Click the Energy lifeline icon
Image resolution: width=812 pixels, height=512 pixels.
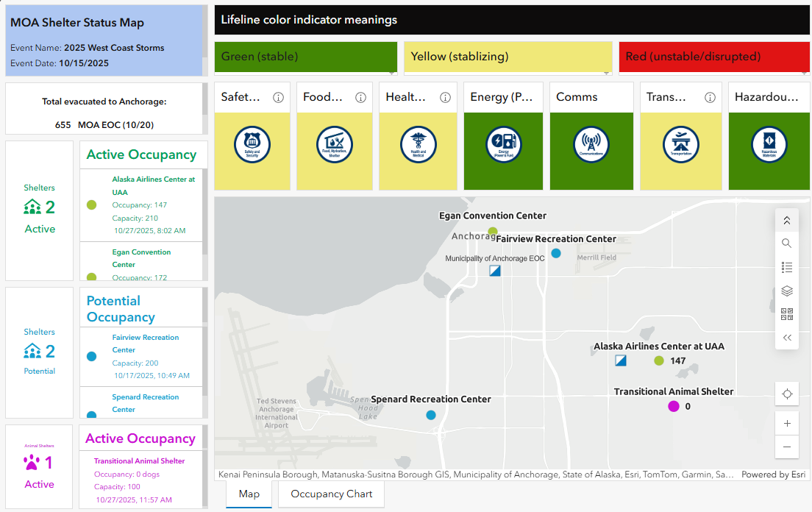[x=503, y=144]
